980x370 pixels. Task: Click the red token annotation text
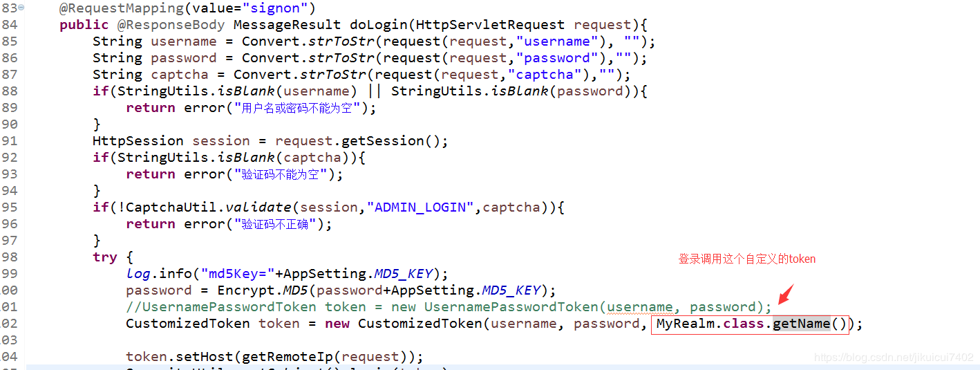[x=747, y=259]
